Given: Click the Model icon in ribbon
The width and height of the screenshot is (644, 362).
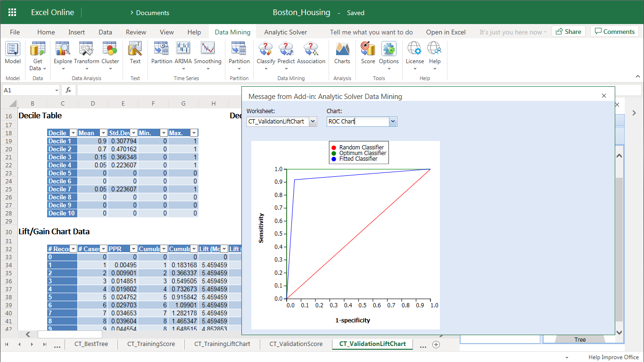Looking at the screenshot, I should (x=13, y=49).
